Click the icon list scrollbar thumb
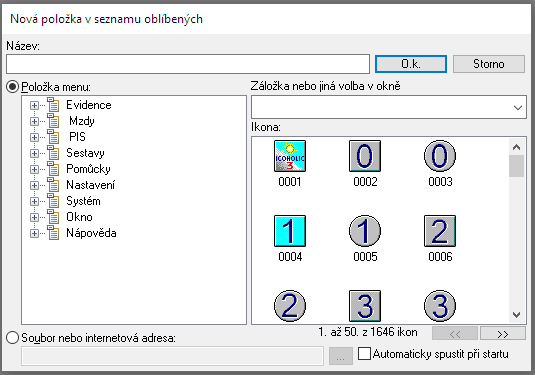535x375 pixels. point(516,166)
